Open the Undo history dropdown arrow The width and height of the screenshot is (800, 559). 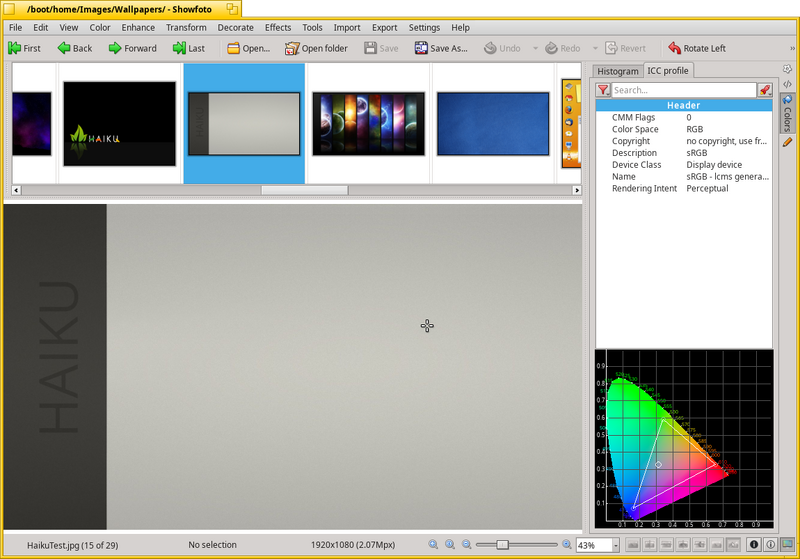535,48
